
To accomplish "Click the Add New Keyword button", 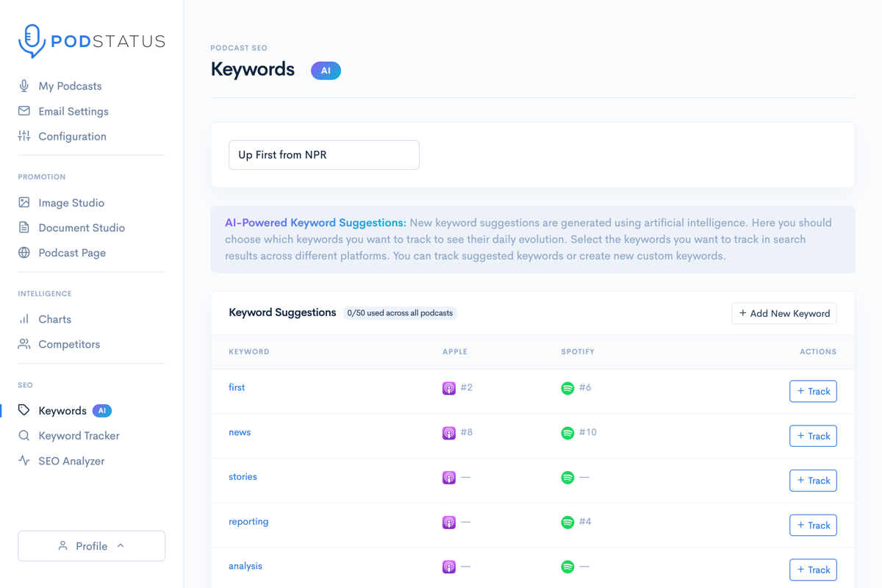I will (x=784, y=313).
